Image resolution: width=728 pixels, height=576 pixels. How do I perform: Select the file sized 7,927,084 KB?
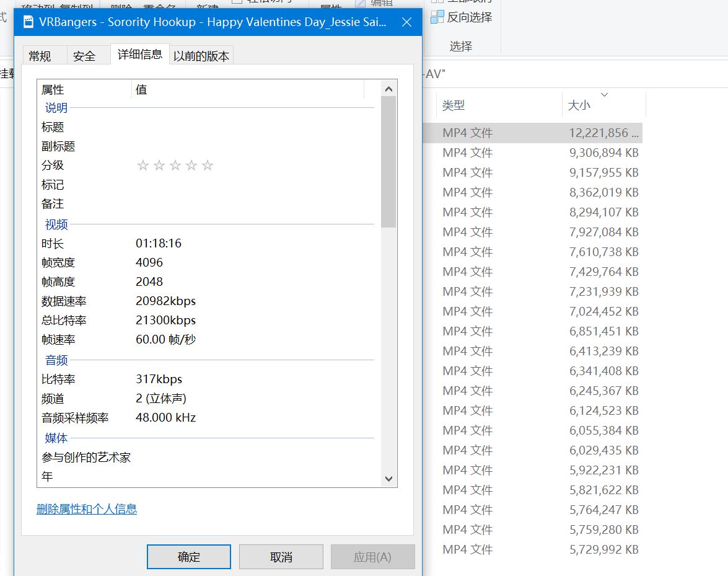click(533, 232)
